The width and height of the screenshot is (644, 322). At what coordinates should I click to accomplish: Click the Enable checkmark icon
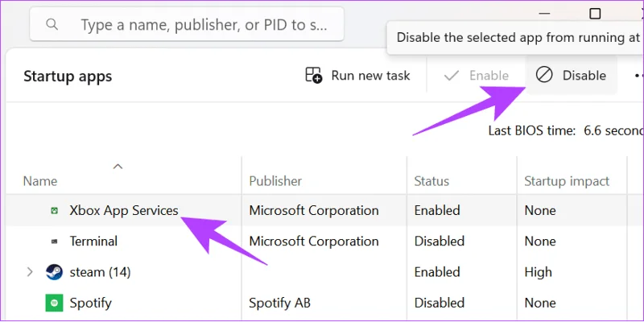pyautogui.click(x=452, y=76)
